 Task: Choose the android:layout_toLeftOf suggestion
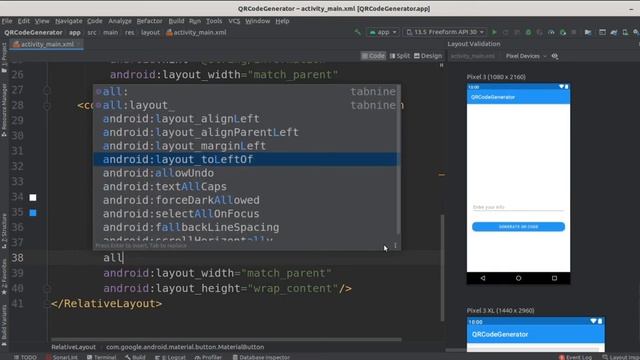[245, 159]
